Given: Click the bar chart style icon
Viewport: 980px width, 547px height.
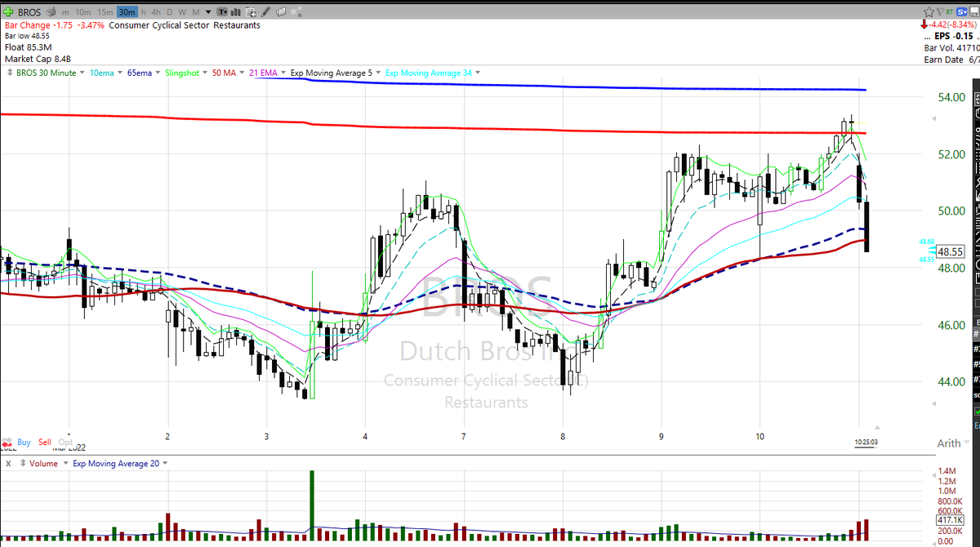Looking at the screenshot, I should (235, 12).
